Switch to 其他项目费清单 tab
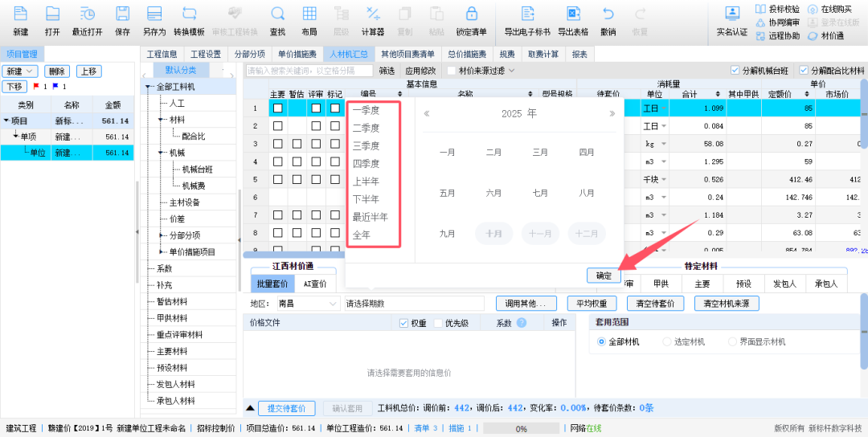The width and height of the screenshot is (868, 437). [407, 54]
